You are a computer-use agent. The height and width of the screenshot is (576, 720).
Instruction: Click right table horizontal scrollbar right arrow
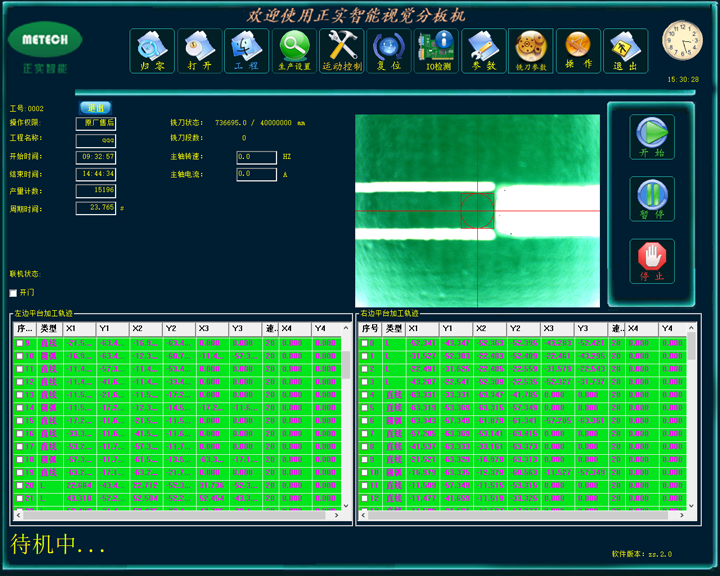click(682, 515)
